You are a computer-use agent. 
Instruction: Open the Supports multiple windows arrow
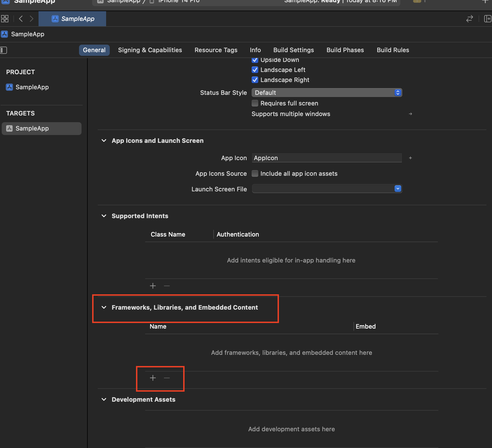tap(410, 114)
